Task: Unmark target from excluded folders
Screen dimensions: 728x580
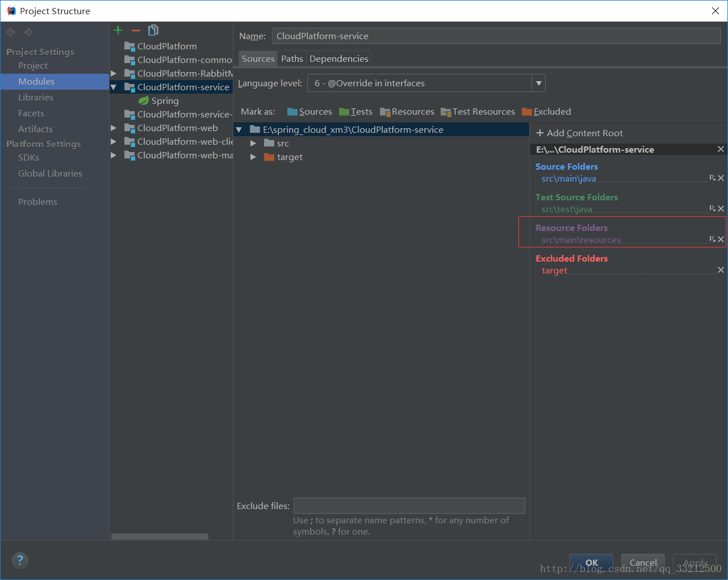Action: pos(721,270)
